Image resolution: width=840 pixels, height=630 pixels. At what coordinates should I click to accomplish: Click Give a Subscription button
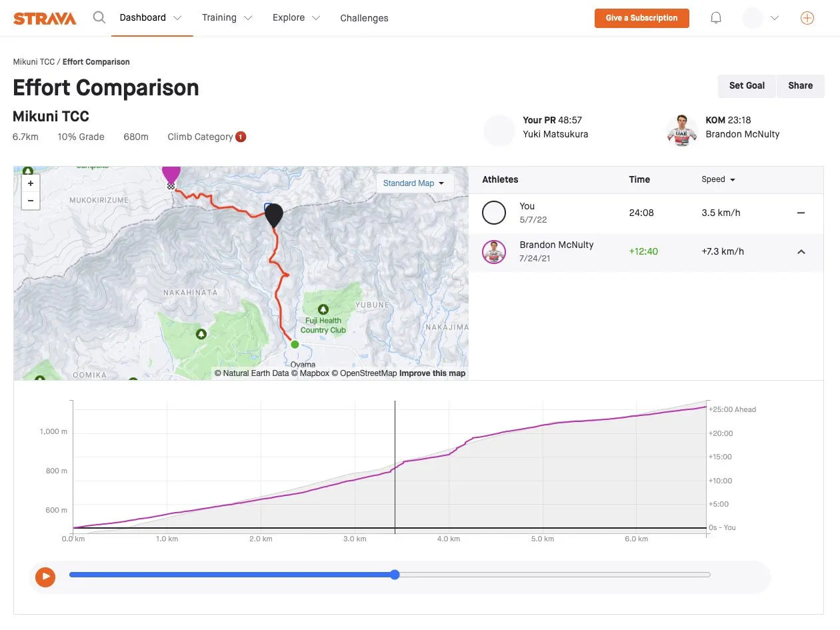point(641,18)
